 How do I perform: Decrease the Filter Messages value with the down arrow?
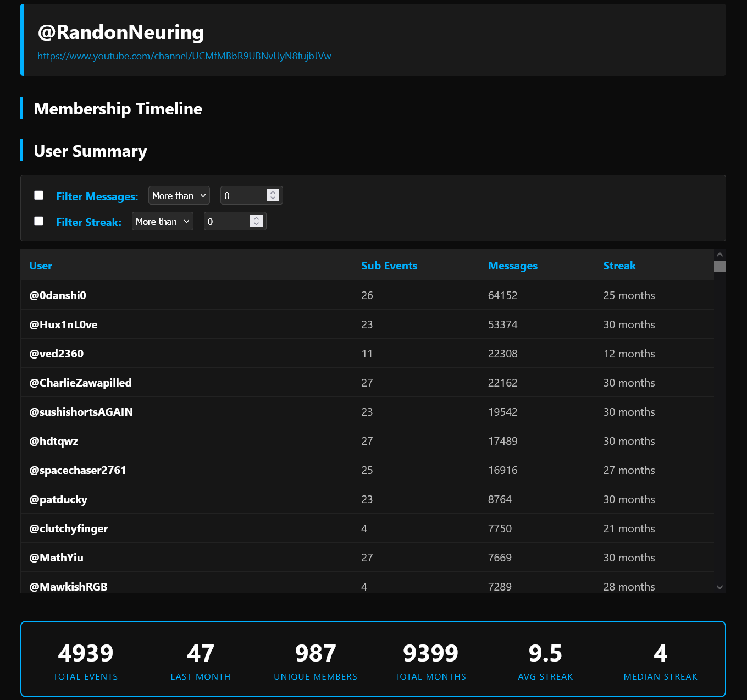273,199
